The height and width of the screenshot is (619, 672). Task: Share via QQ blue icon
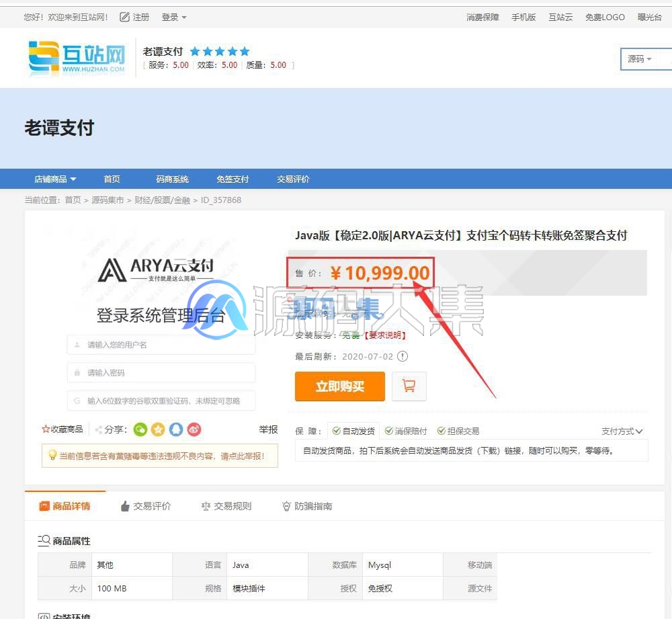point(175,429)
